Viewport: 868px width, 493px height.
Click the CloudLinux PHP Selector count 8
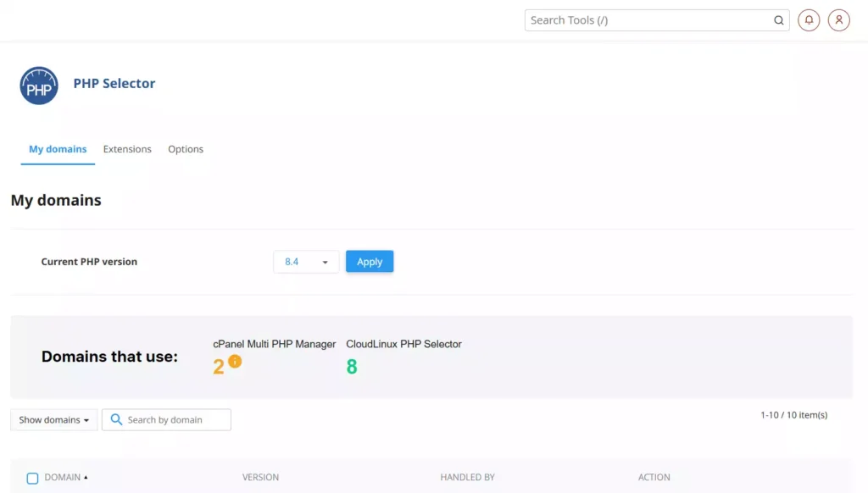pyautogui.click(x=352, y=367)
